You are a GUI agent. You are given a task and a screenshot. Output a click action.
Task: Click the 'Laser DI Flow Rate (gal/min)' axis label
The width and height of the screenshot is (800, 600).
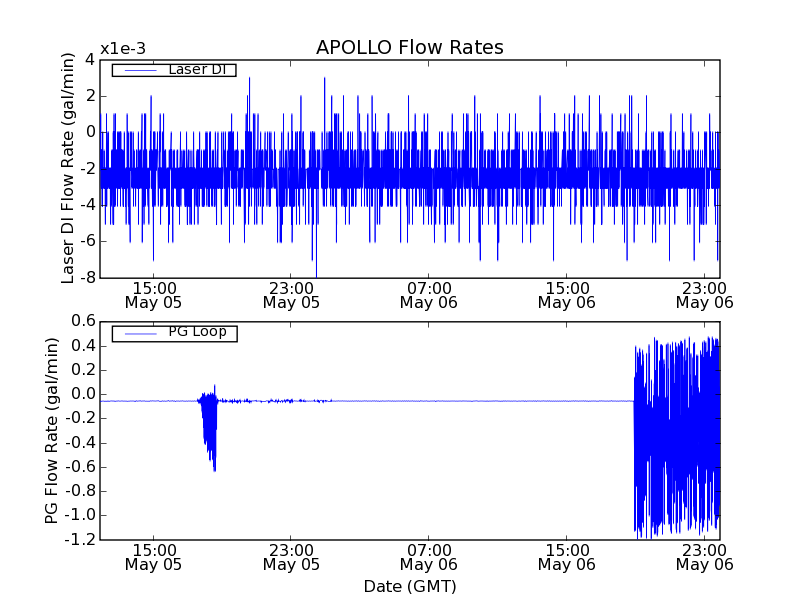(x=68, y=168)
